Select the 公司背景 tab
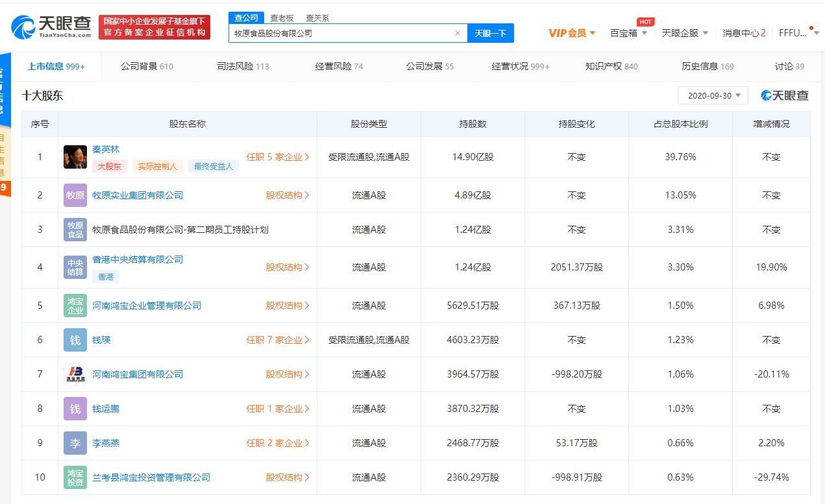The image size is (825, 504). (x=147, y=66)
